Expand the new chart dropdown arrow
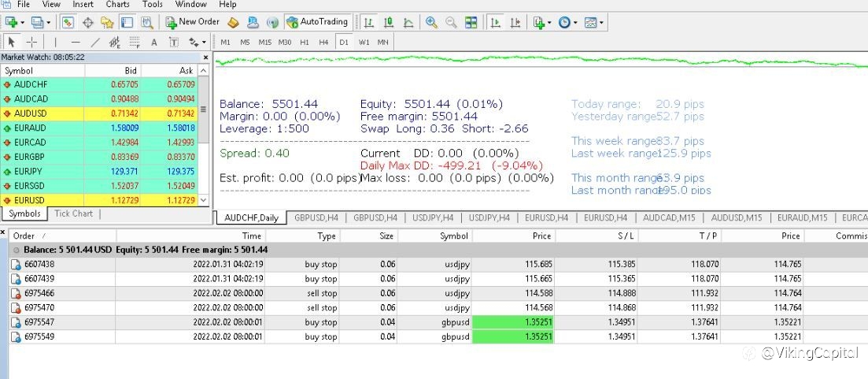868x379 pixels. [x=23, y=23]
